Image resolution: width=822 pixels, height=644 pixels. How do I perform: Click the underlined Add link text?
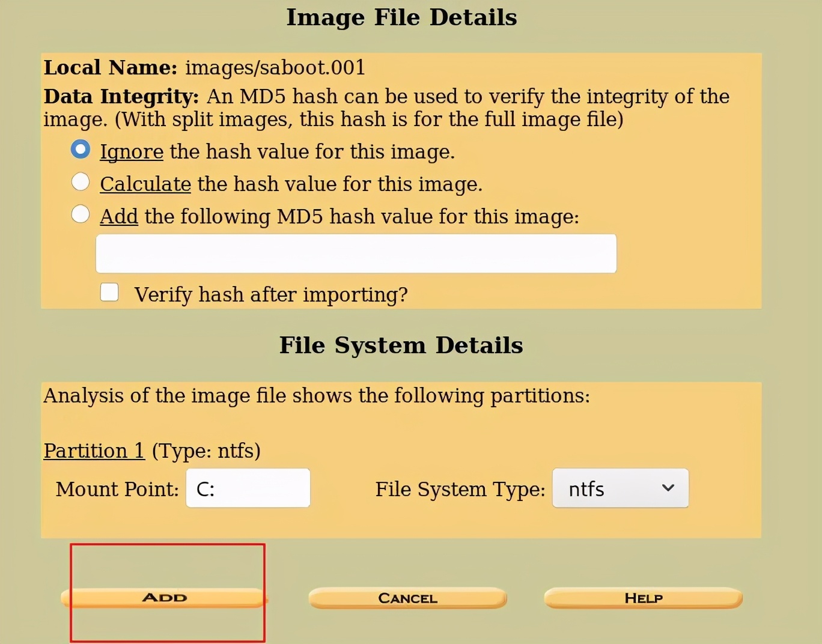tap(119, 217)
